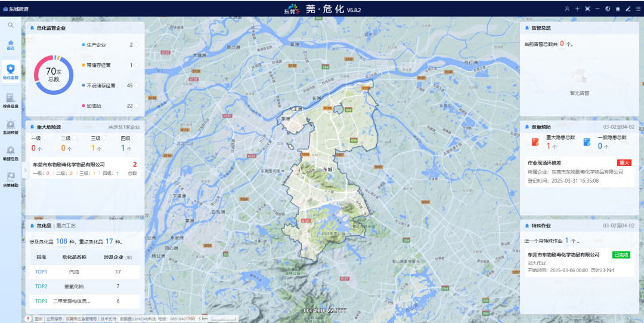644x323 pixels.
Task: Select the TOP3 二甲苯异构体混 row
Action: [x=85, y=301]
